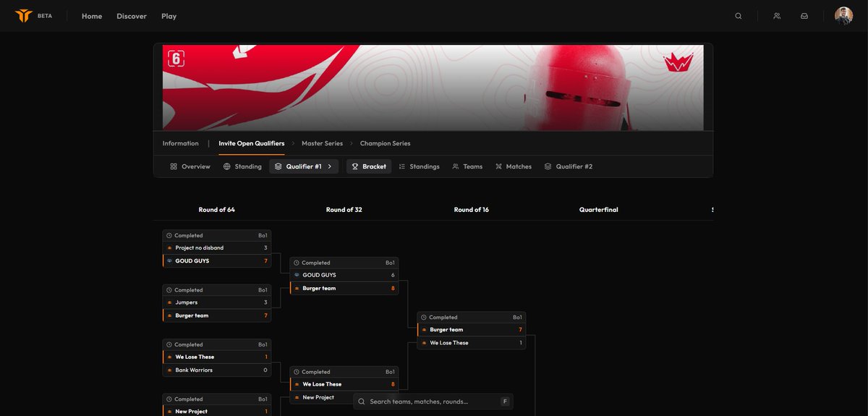Screen dimensions: 868x416
Task: Click Round of 32 column header
Action: [344, 210]
